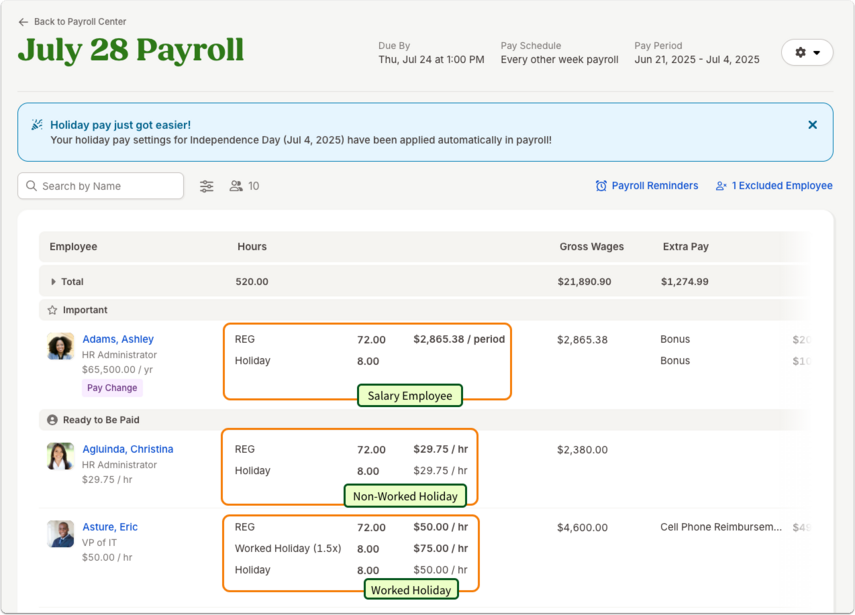This screenshot has height=615, width=855.
Task: Select Ashley Adams' Holiday hours 8.00
Action: click(x=368, y=361)
